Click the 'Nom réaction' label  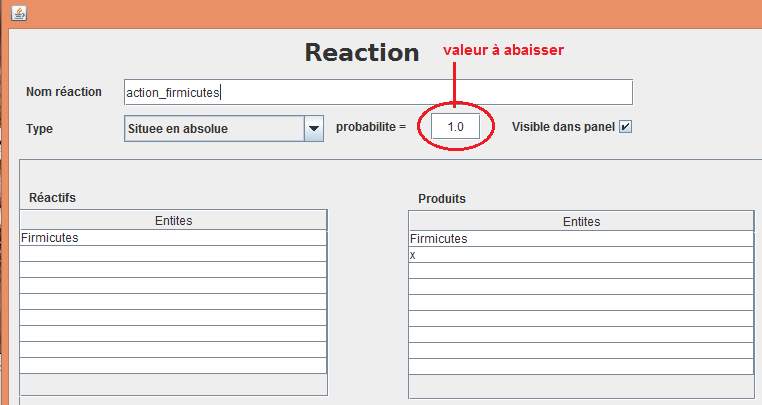coord(64,92)
